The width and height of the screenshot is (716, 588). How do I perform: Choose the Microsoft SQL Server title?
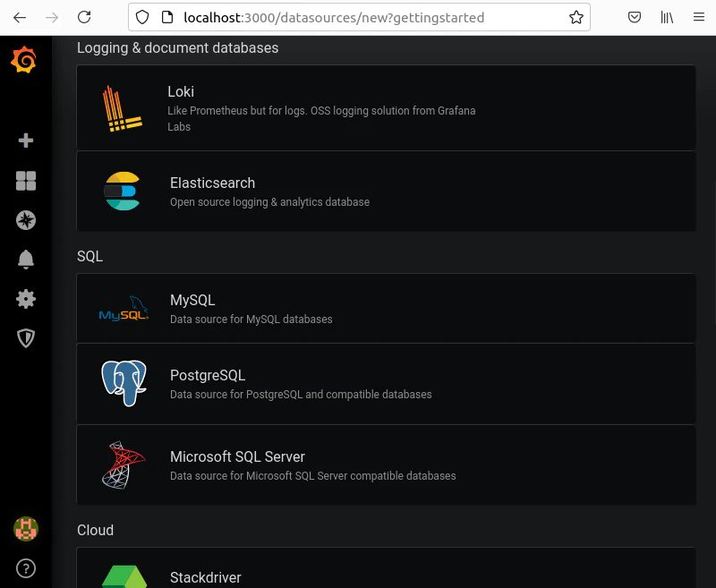point(237,456)
